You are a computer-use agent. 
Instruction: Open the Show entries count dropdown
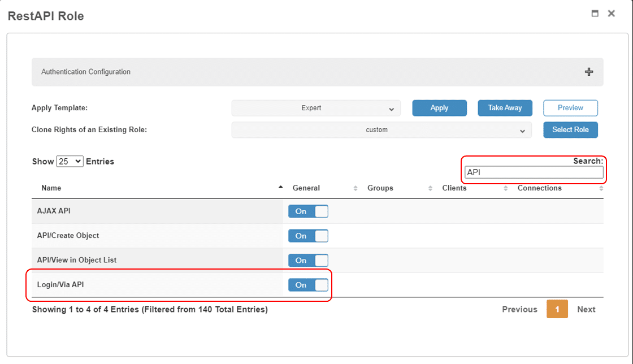point(70,162)
